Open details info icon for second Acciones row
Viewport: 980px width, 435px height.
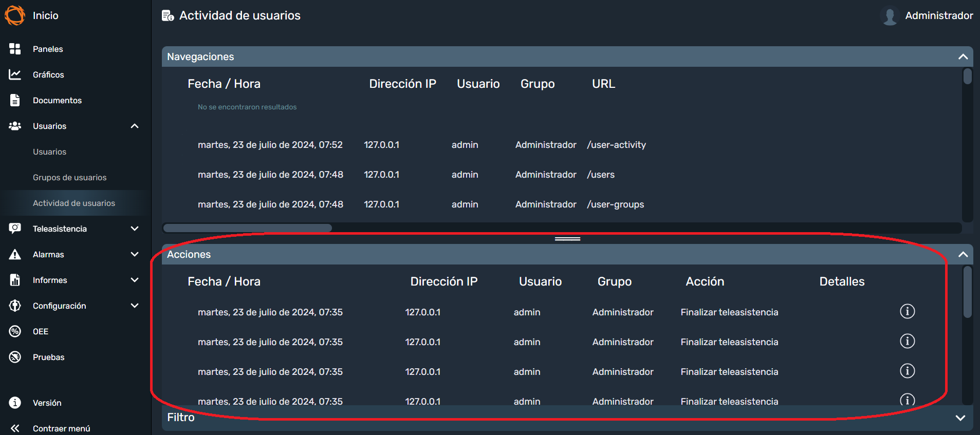pos(907,341)
